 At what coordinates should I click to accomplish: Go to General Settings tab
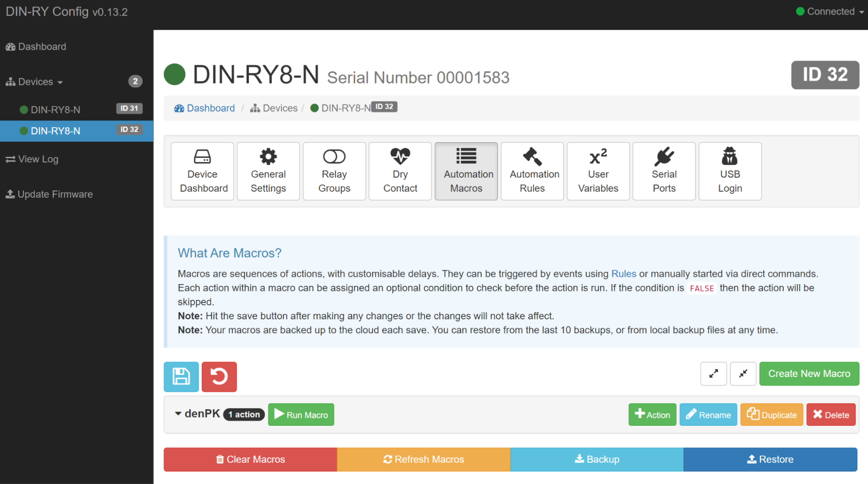click(x=268, y=171)
